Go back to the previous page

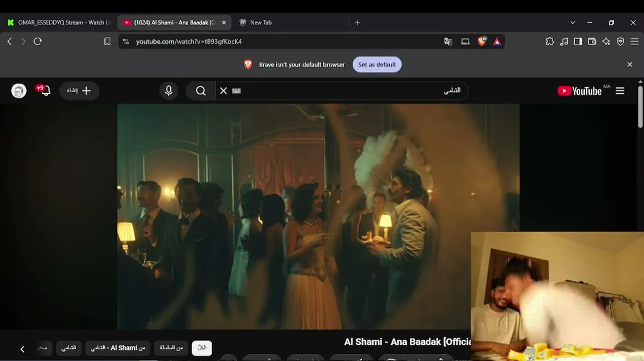point(10,42)
